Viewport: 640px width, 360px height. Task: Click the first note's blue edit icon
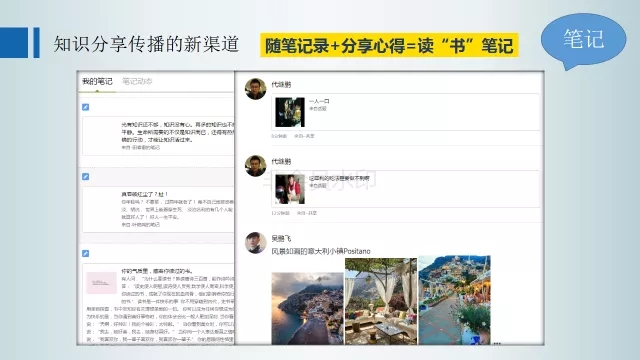click(85, 107)
